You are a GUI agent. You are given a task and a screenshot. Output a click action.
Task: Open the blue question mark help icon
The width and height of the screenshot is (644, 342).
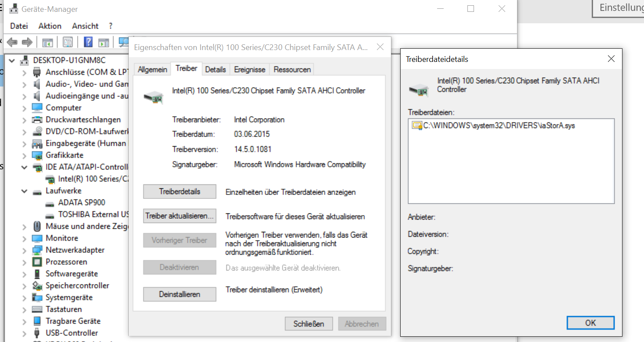[88, 42]
